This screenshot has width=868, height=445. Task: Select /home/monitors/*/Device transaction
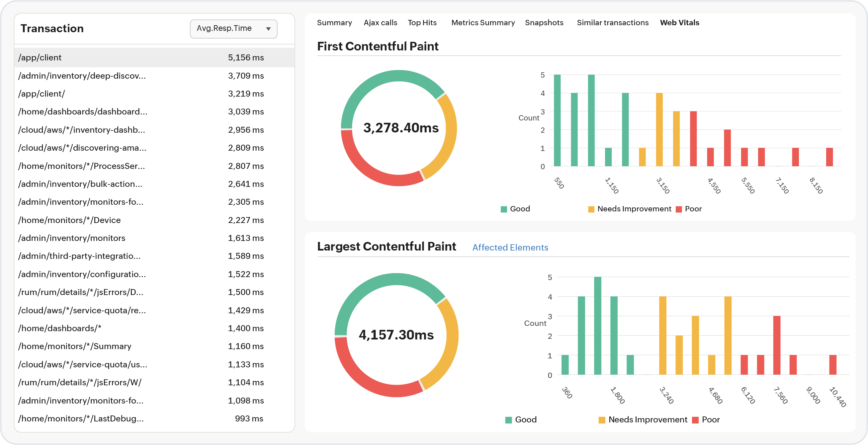click(154, 220)
